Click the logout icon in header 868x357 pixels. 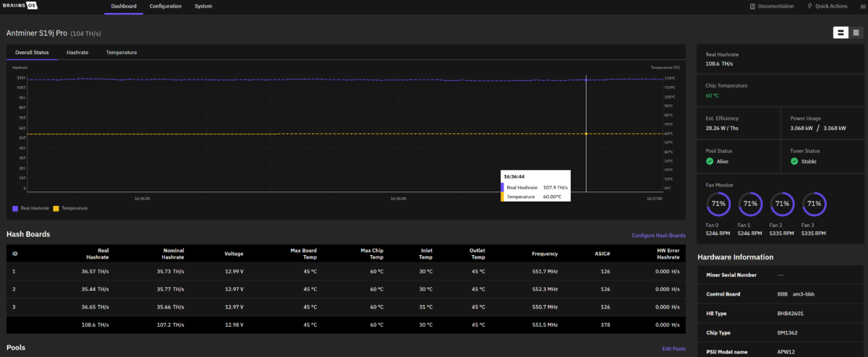(862, 6)
